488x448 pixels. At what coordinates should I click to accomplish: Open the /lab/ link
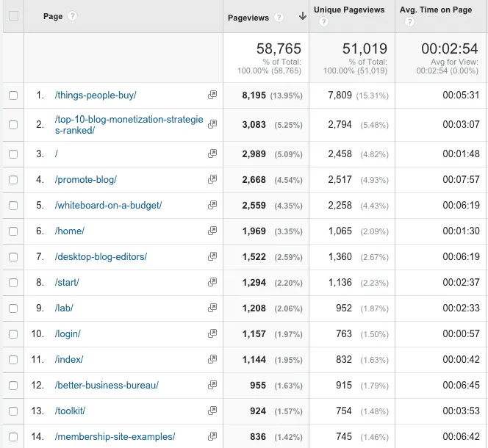pos(64,308)
